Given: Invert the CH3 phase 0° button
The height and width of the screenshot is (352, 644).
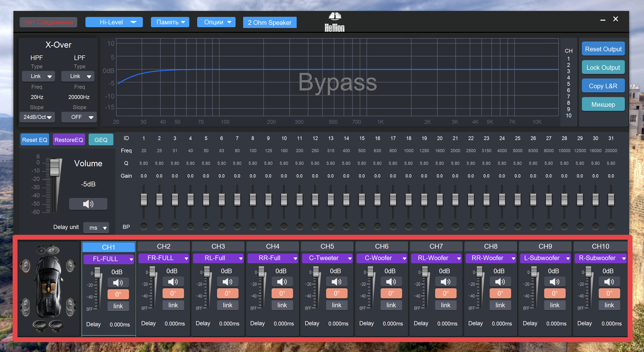Looking at the screenshot, I should click(x=228, y=293).
